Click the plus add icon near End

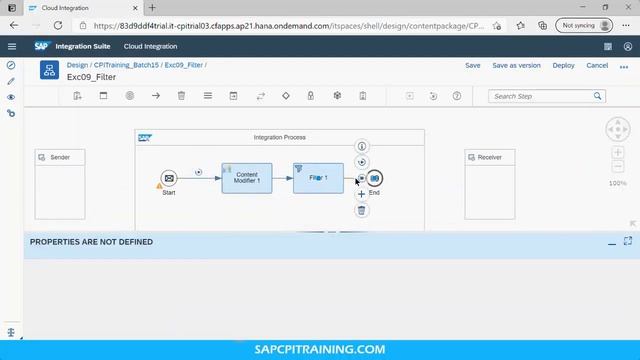(x=361, y=194)
